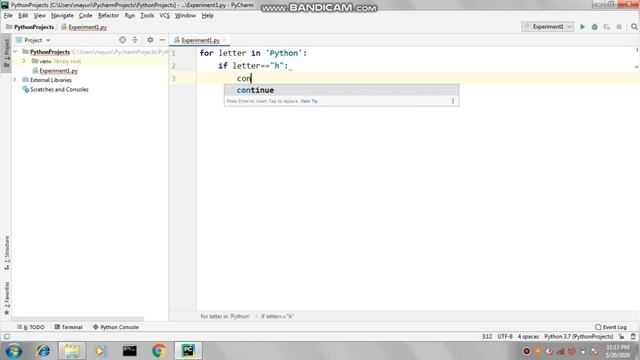This screenshot has width=640, height=360.
Task: Open Project panel settings gear
Action: pos(150,40)
